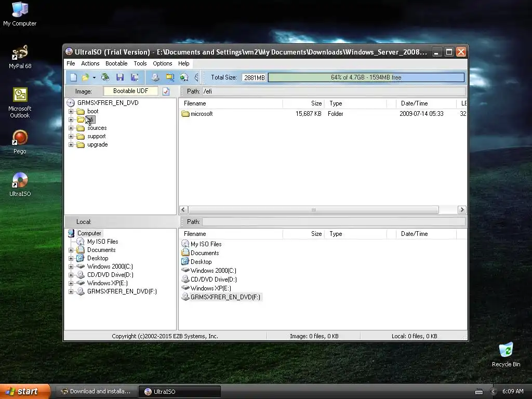This screenshot has width=532, height=399.
Task: Open Pego desktop shortcut
Action: pos(20,142)
